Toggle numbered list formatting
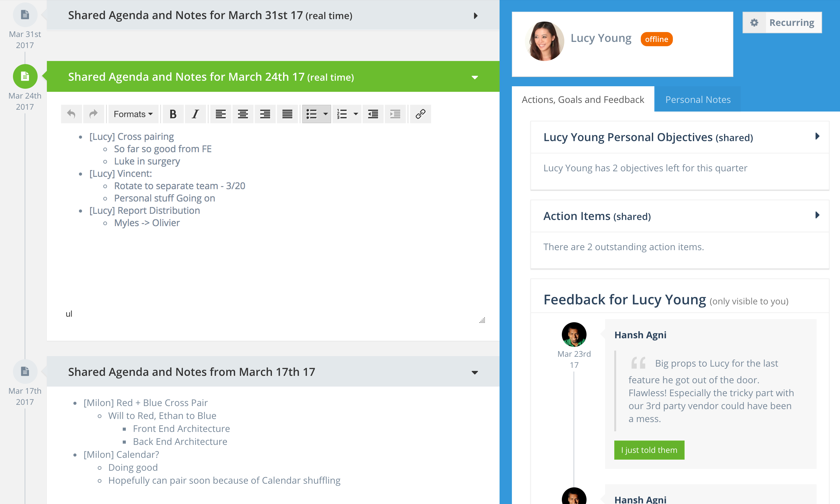Image resolution: width=840 pixels, height=504 pixels. (x=342, y=114)
